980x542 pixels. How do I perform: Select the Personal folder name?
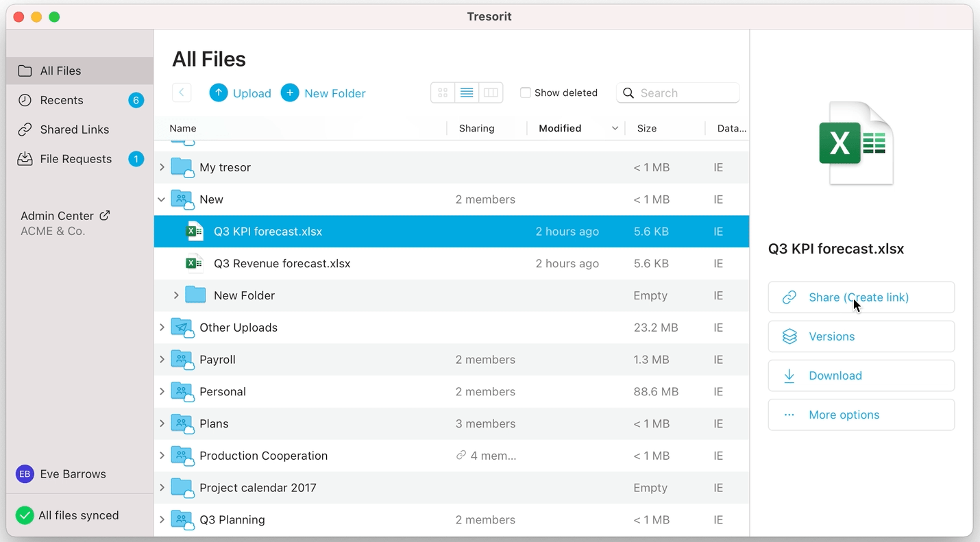[x=223, y=392]
